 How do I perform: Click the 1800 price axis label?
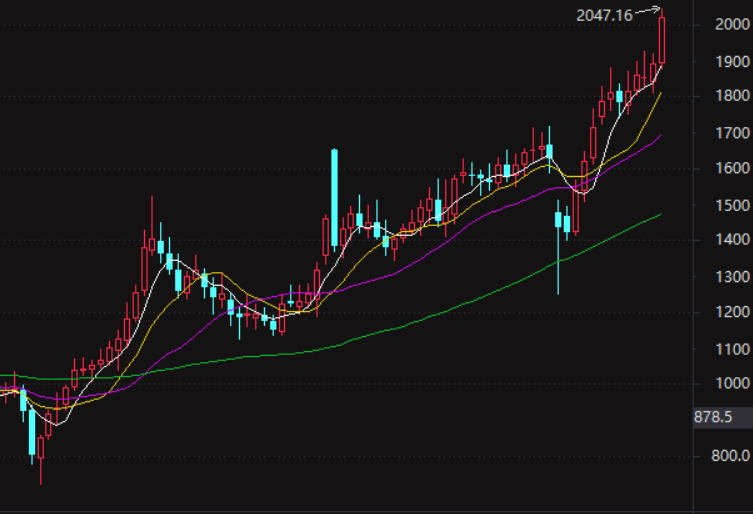click(x=732, y=96)
